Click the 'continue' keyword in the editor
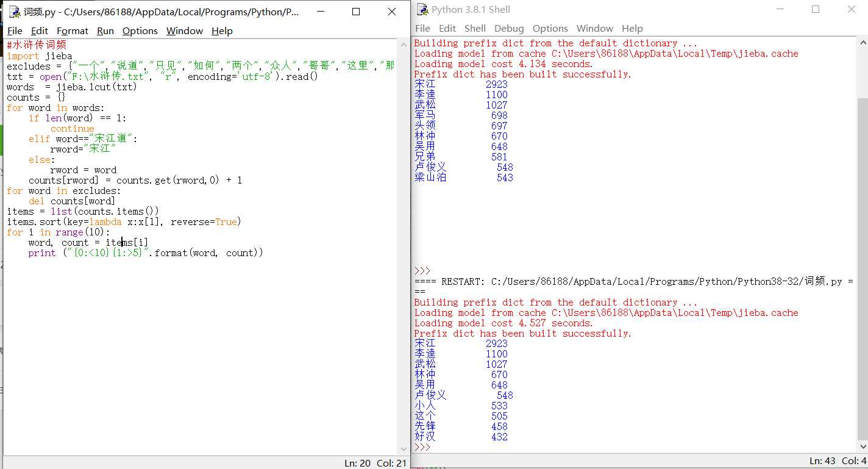 (73, 129)
